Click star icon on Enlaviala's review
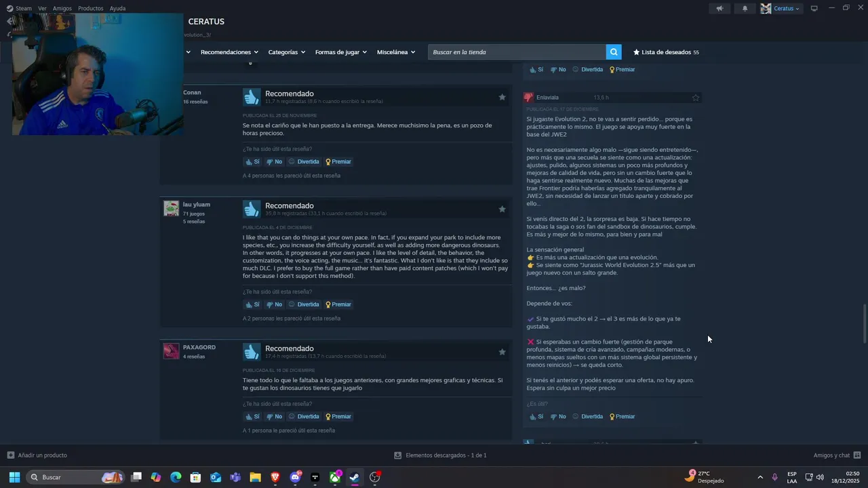Viewport: 868px width, 488px height. click(695, 98)
